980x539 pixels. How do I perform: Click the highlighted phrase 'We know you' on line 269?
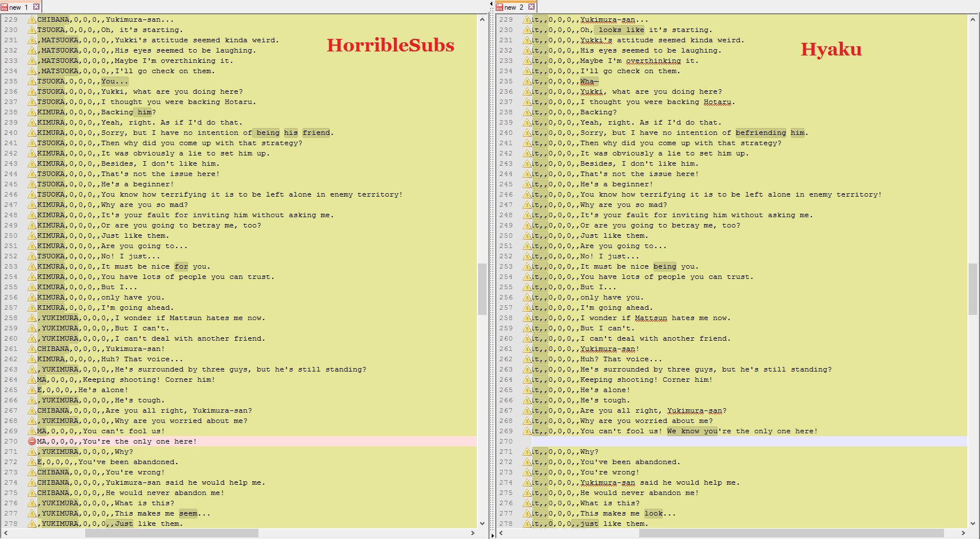[x=692, y=431]
